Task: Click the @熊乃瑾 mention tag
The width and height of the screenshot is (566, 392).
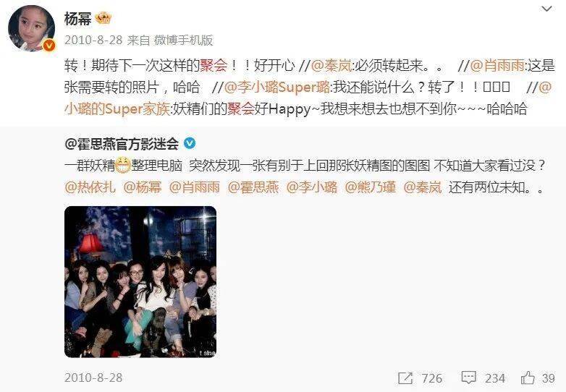Action: click(370, 187)
